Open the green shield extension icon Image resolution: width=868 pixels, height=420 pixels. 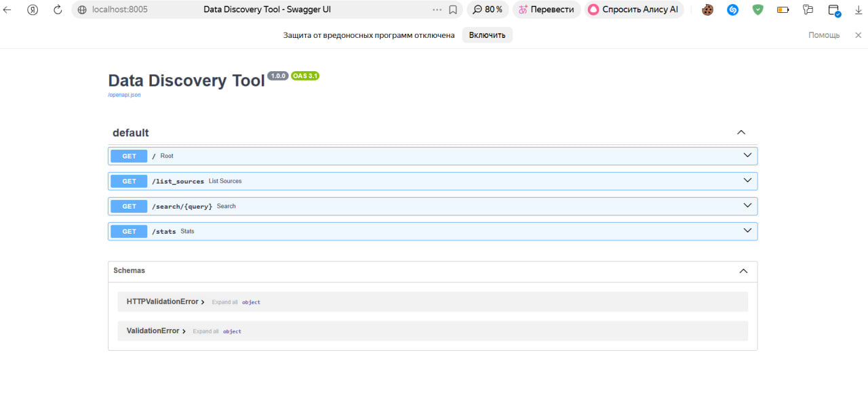(x=757, y=10)
